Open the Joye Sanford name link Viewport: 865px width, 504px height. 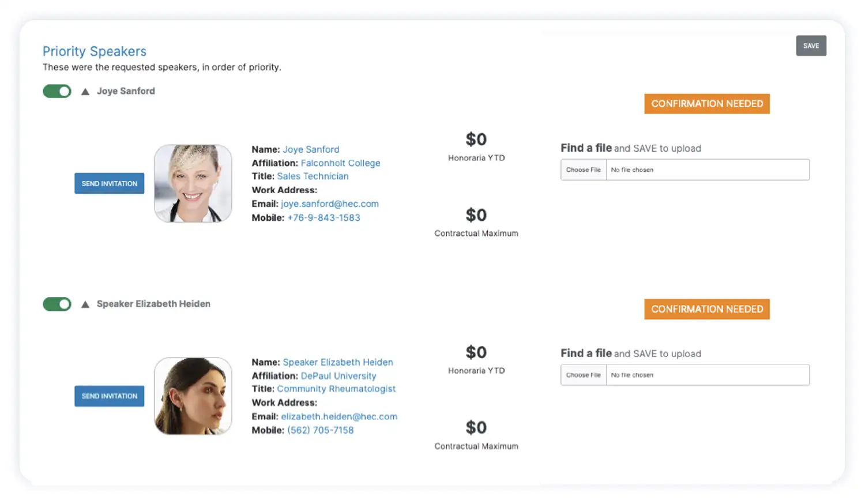tap(311, 149)
